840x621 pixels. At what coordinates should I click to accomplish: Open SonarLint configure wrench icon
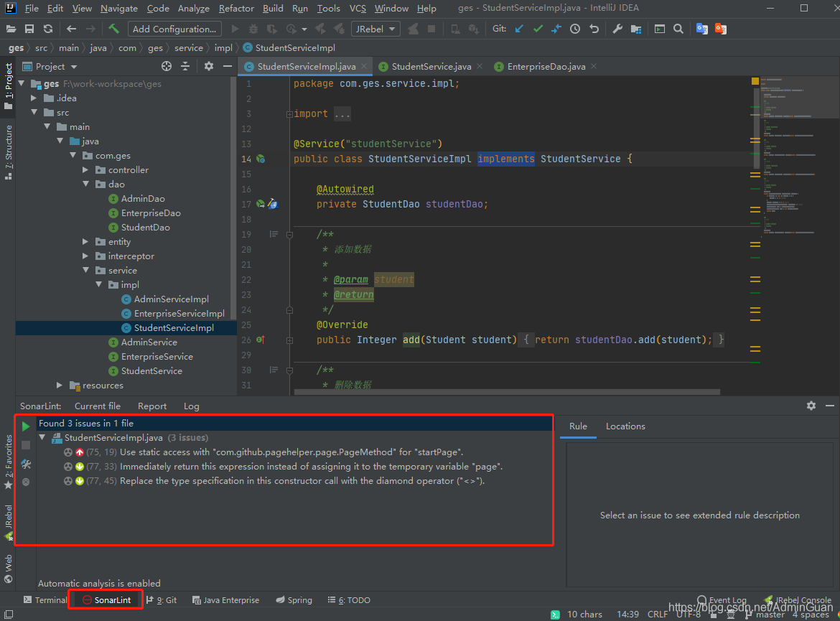click(26, 464)
